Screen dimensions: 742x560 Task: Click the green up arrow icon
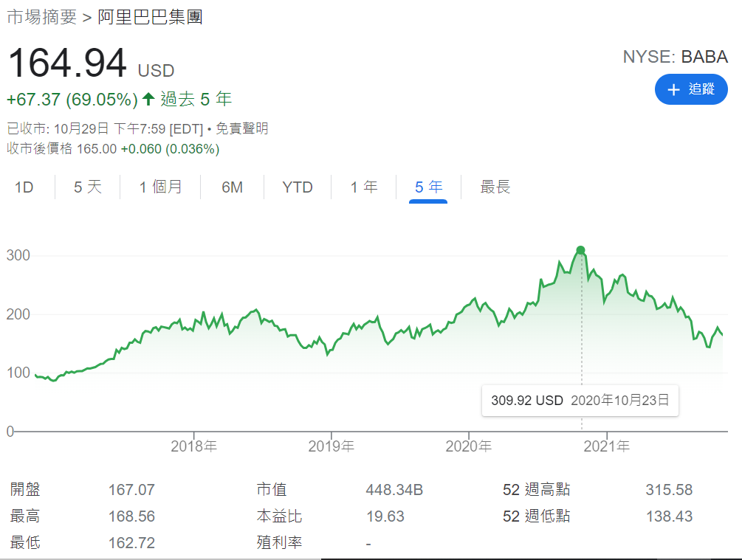(x=148, y=99)
